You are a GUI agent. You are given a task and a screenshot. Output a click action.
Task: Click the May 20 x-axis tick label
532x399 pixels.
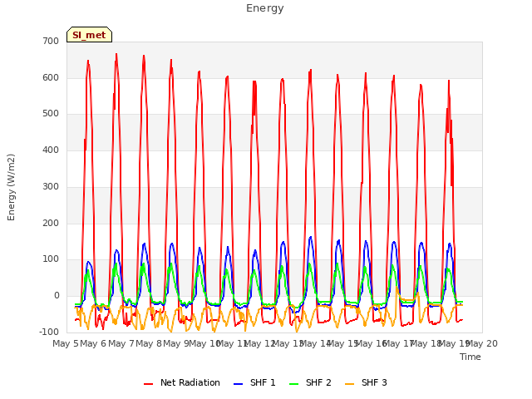(482, 343)
